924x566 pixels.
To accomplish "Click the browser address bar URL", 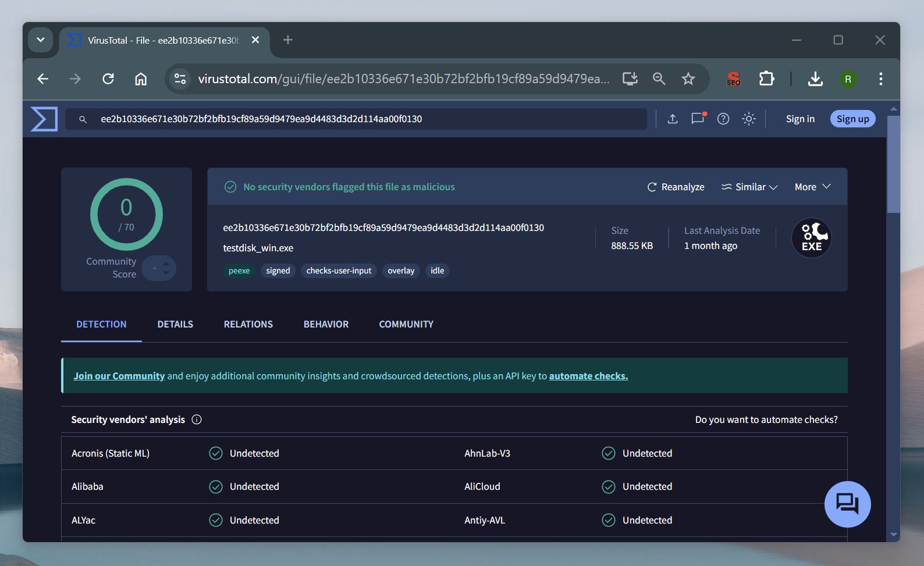I will (404, 79).
